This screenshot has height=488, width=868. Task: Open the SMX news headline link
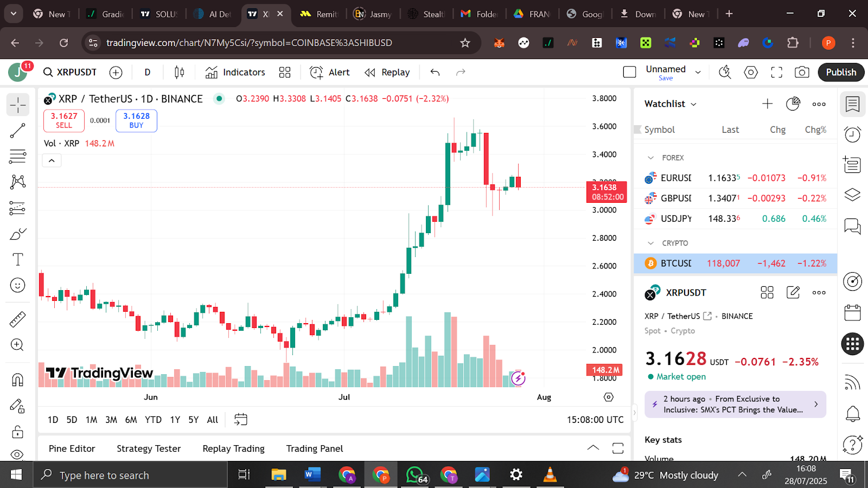coord(735,404)
